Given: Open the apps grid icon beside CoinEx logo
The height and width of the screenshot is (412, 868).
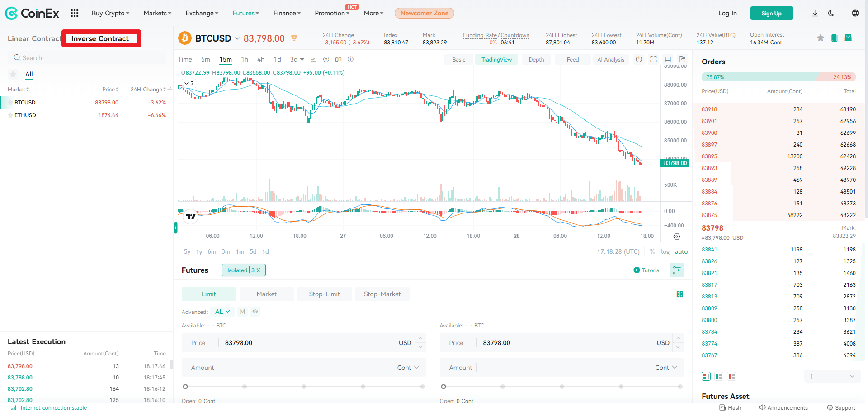Looking at the screenshot, I should 74,13.
